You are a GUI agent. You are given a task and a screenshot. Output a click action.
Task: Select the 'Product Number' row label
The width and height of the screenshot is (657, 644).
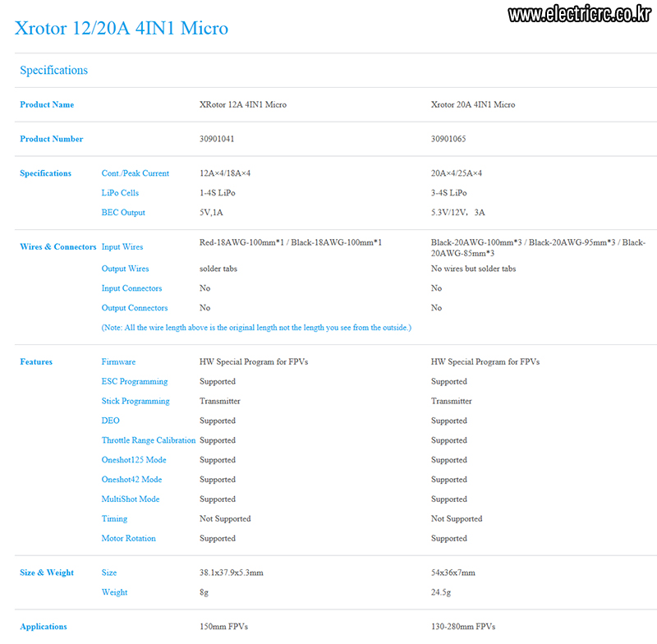click(x=52, y=139)
